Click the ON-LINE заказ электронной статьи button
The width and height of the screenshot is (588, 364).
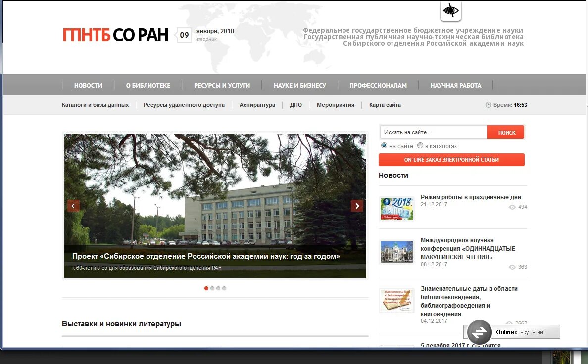(451, 159)
